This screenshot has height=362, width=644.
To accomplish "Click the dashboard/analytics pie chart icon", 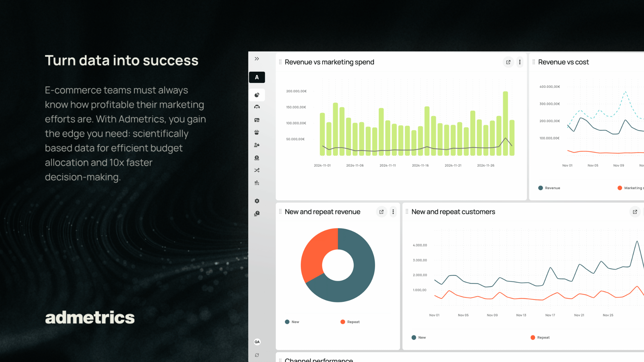I will point(257,95).
